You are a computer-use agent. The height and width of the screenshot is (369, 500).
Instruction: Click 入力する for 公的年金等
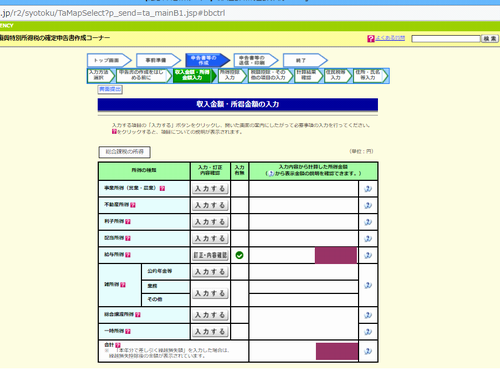tap(210, 272)
